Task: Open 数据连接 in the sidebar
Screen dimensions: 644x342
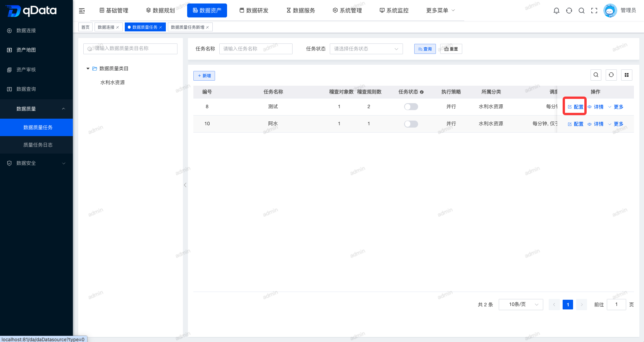Action: coord(36,30)
